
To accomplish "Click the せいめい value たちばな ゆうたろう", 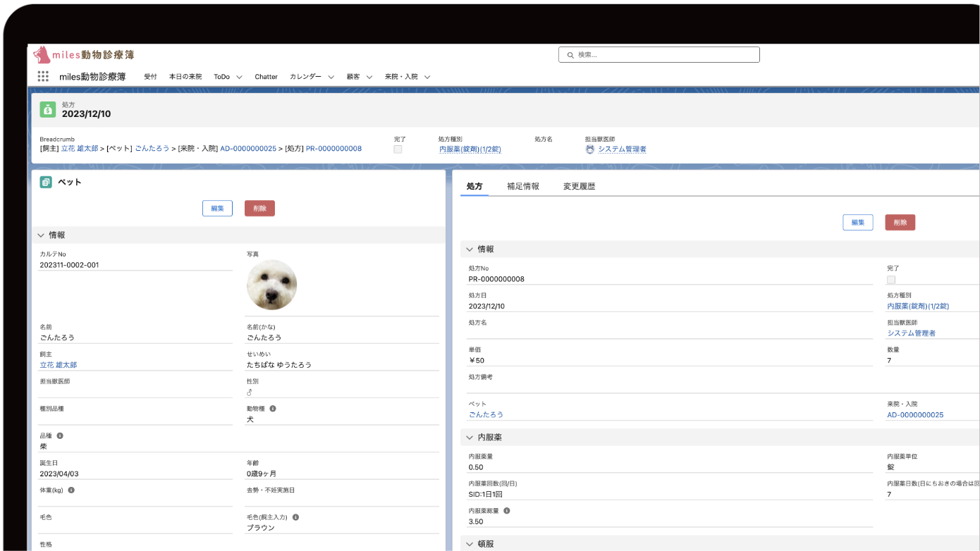I will click(278, 365).
